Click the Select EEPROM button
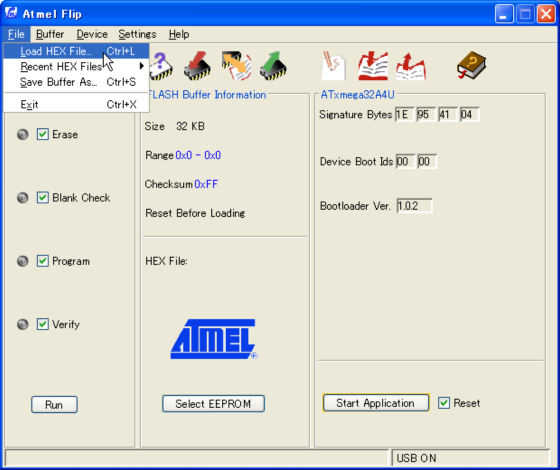Image resolution: width=560 pixels, height=470 pixels. pyautogui.click(x=213, y=404)
